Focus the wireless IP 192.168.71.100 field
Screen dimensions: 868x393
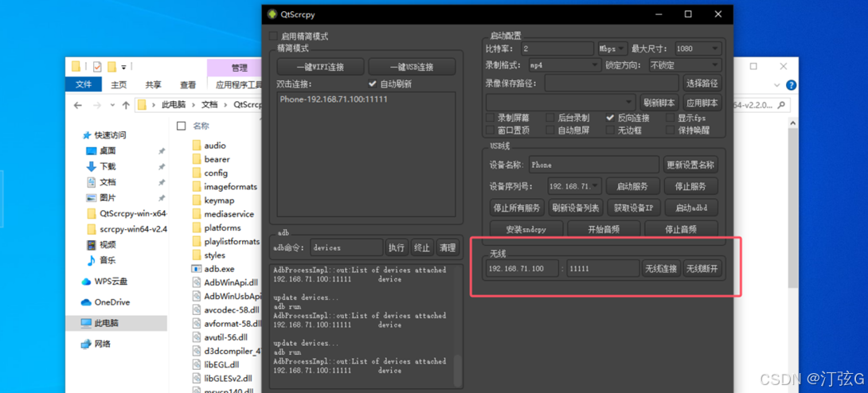point(522,269)
